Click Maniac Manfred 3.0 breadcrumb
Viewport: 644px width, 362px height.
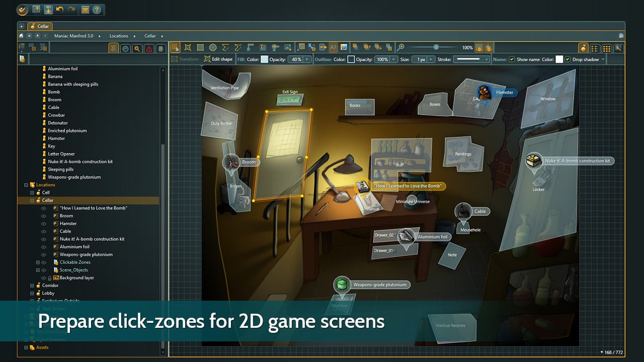tap(73, 36)
